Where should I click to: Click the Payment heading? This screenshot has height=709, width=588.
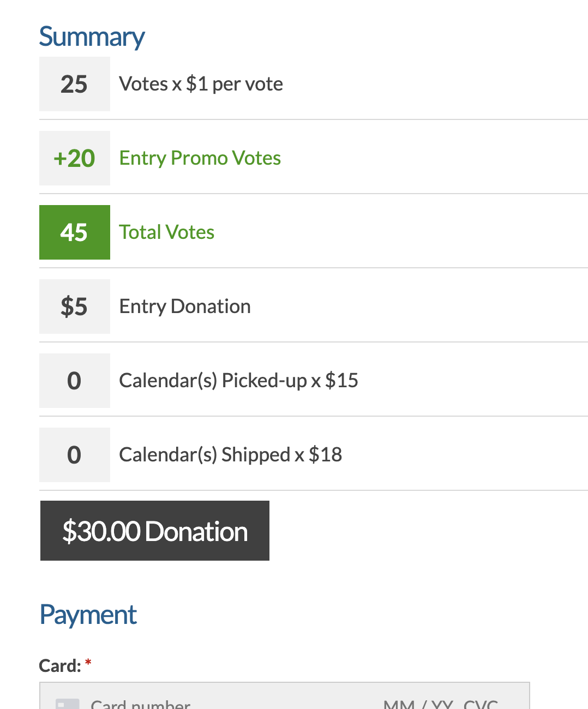pos(88,615)
